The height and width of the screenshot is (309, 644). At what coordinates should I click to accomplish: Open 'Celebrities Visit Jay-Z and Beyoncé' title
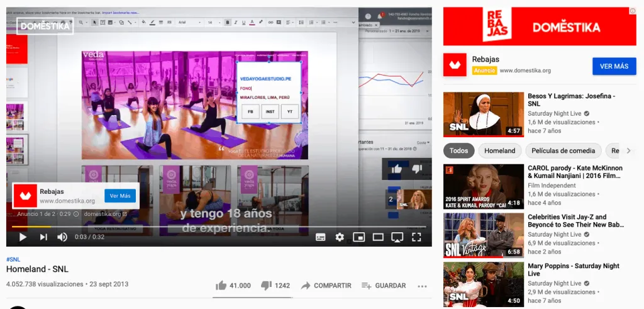pyautogui.click(x=576, y=221)
